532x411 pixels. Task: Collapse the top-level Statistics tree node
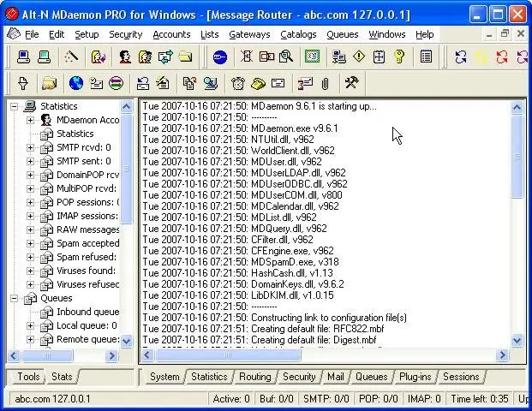[14, 106]
